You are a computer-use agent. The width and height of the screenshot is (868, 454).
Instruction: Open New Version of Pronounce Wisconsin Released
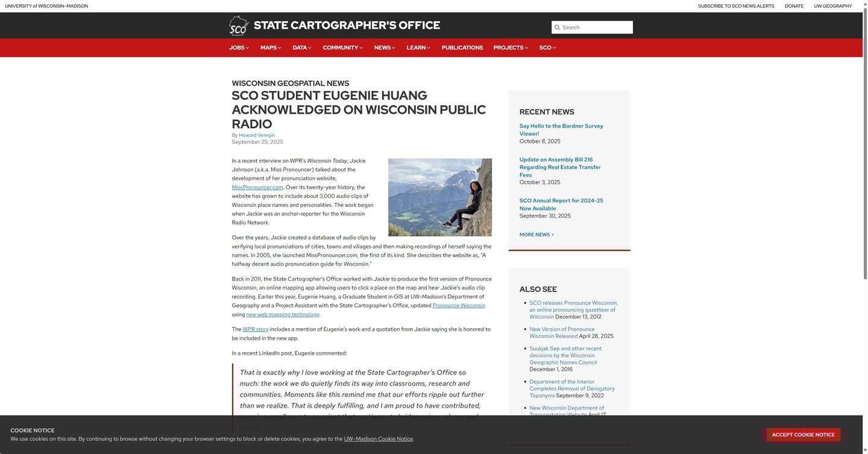562,332
